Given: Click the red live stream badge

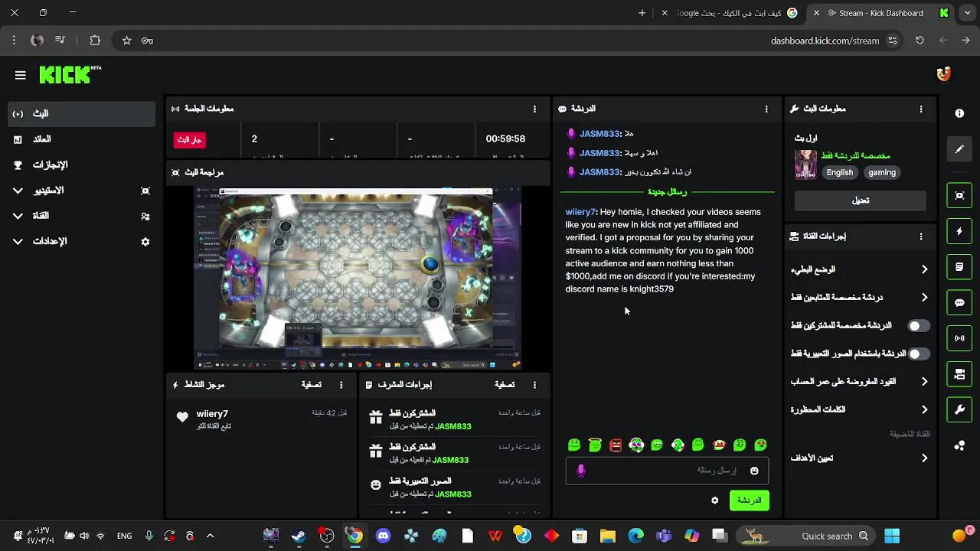Looking at the screenshot, I should click(190, 139).
